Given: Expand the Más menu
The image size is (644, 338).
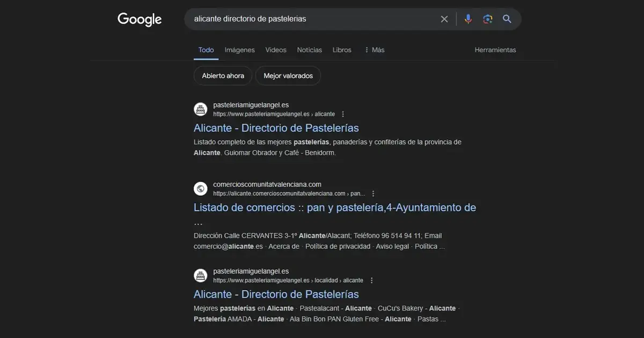Looking at the screenshot, I should (374, 50).
